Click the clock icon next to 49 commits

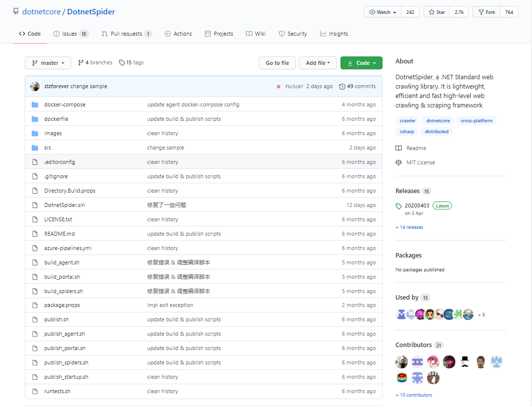[342, 86]
